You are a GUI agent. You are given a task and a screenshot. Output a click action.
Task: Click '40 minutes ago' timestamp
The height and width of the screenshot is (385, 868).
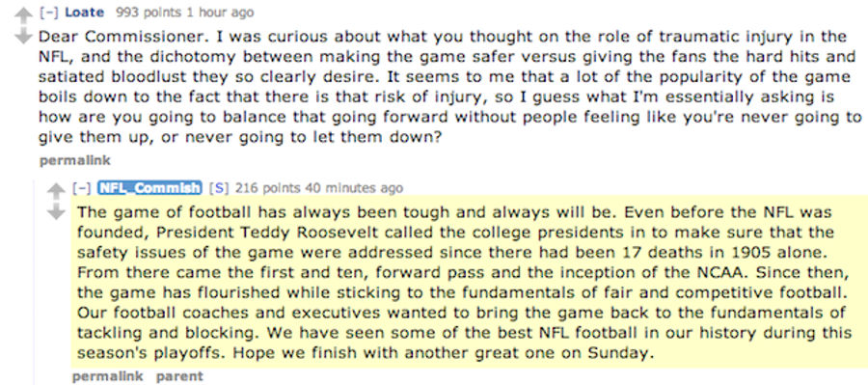pyautogui.click(x=354, y=188)
